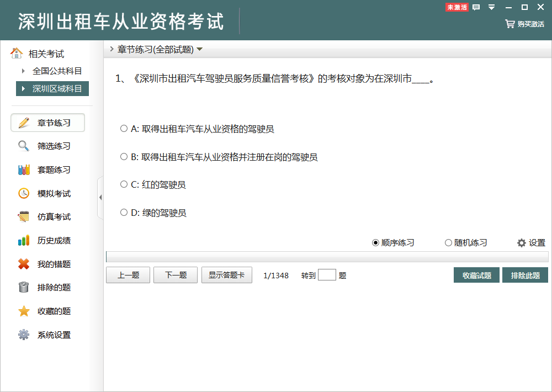Image resolution: width=552 pixels, height=392 pixels.
Task: Click the 相关考试 heading
Action: click(x=46, y=54)
